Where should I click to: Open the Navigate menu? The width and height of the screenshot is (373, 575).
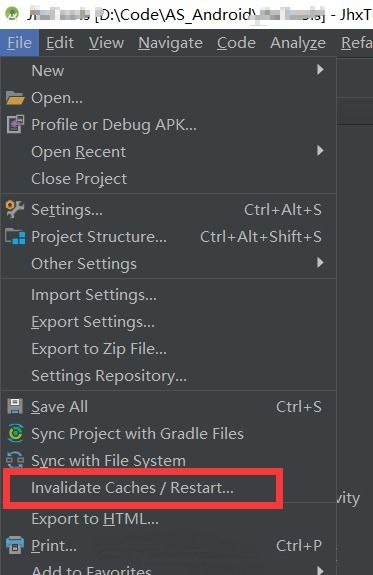pyautogui.click(x=171, y=43)
